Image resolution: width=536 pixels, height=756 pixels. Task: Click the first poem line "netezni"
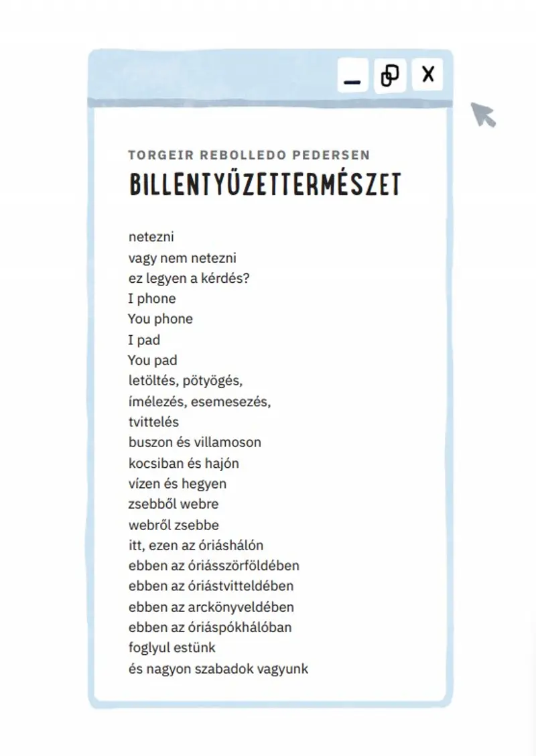[x=151, y=237]
